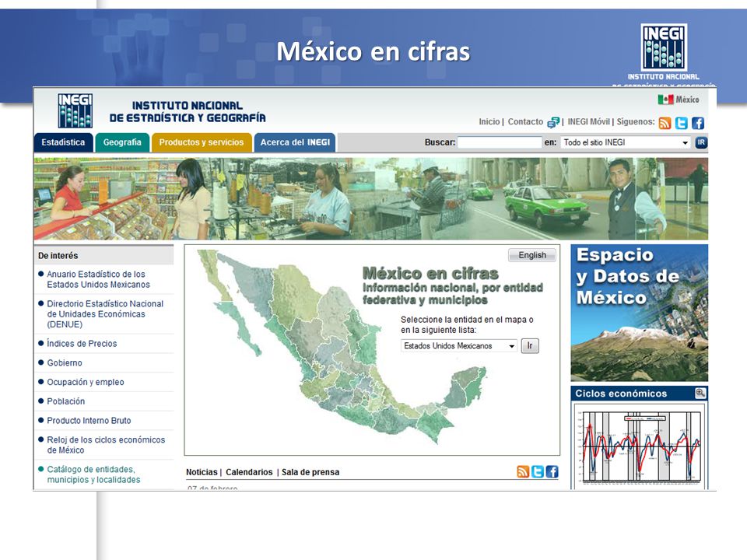Click the RSS feed icon beside Síguenos
The image size is (747, 560).
tap(665, 123)
